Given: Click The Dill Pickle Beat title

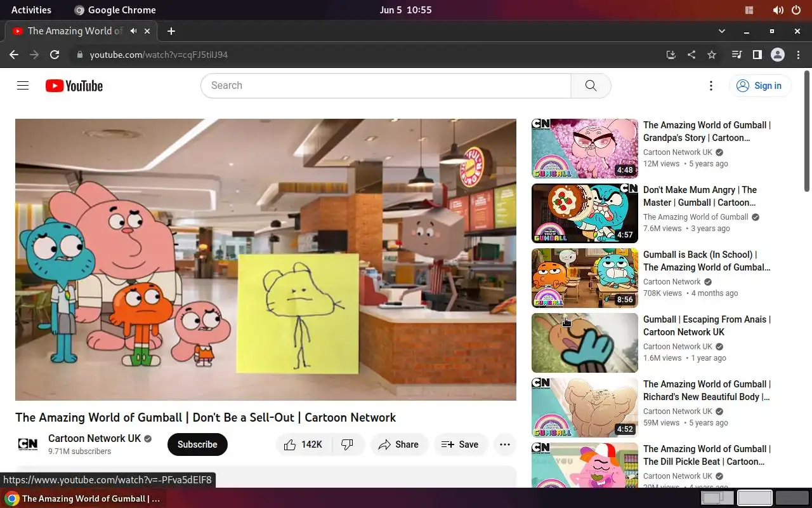Looking at the screenshot, I should tap(707, 455).
